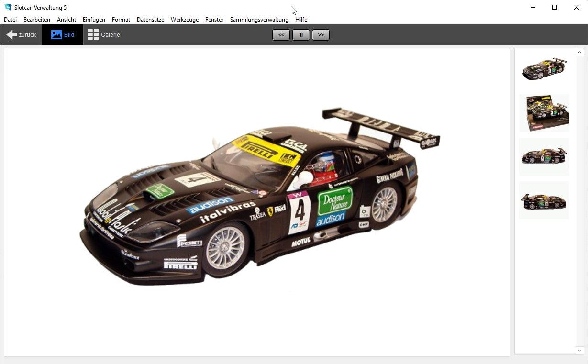Open the Datei menu
Image resolution: width=588 pixels, height=364 pixels.
[10, 19]
